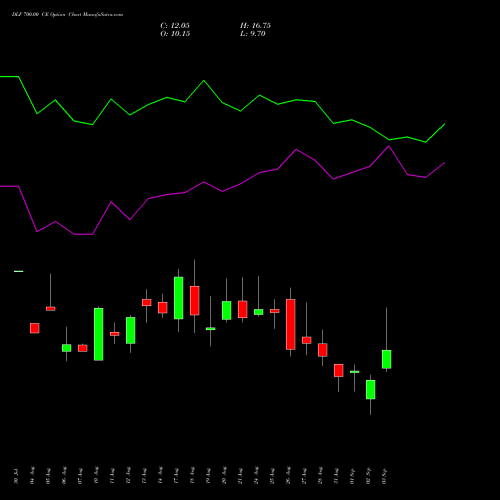The image size is (500, 500).
Task: Click the high price value H: 16.75
Action: click(x=255, y=26)
